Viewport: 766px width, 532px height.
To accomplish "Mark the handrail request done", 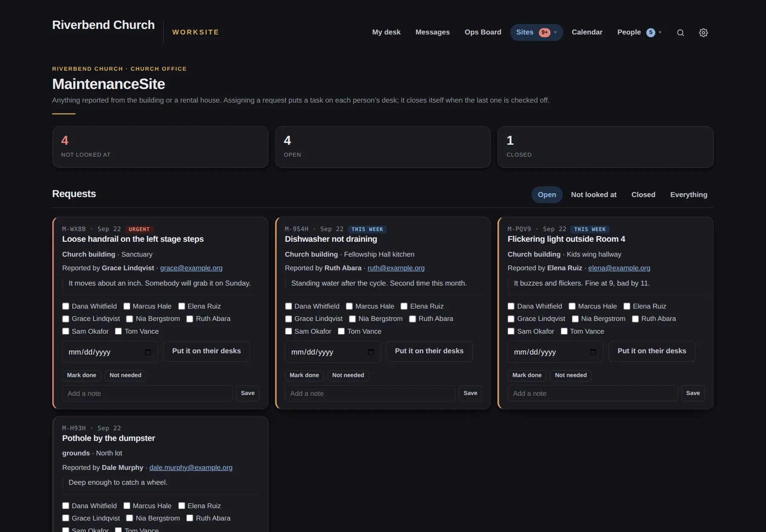I will (82, 375).
